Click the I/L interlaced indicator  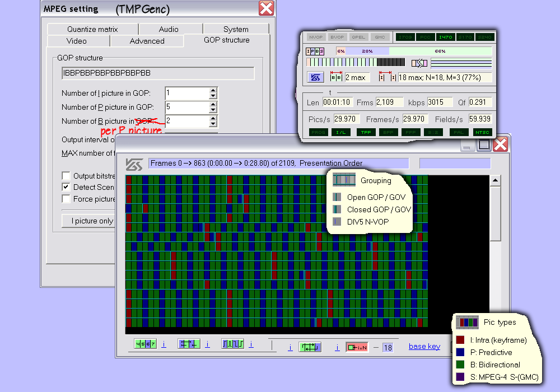(341, 133)
